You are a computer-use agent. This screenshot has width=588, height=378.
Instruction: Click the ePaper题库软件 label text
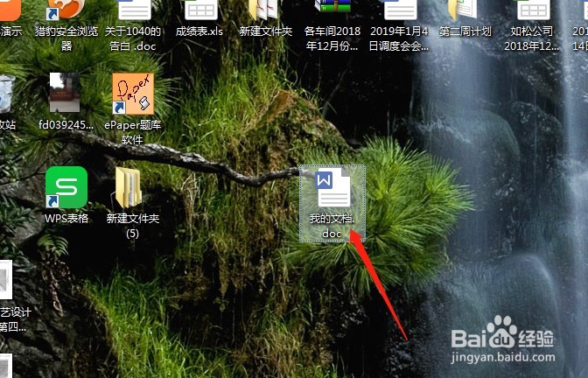133,132
